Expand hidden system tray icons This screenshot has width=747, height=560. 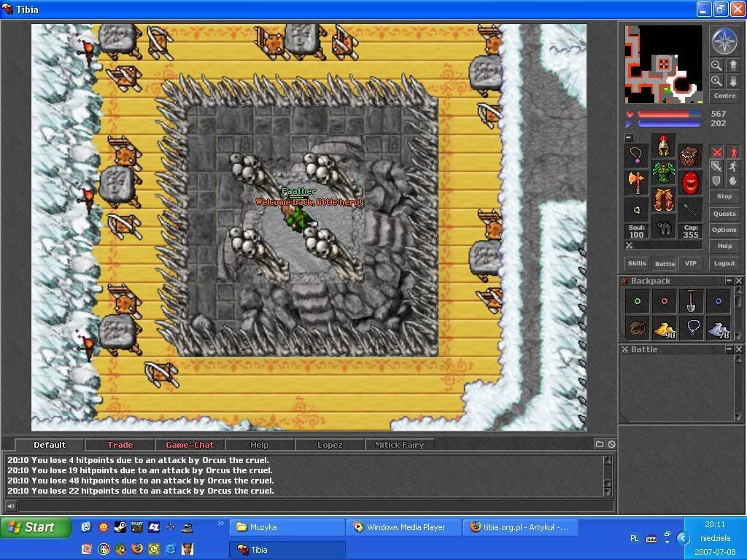683,538
